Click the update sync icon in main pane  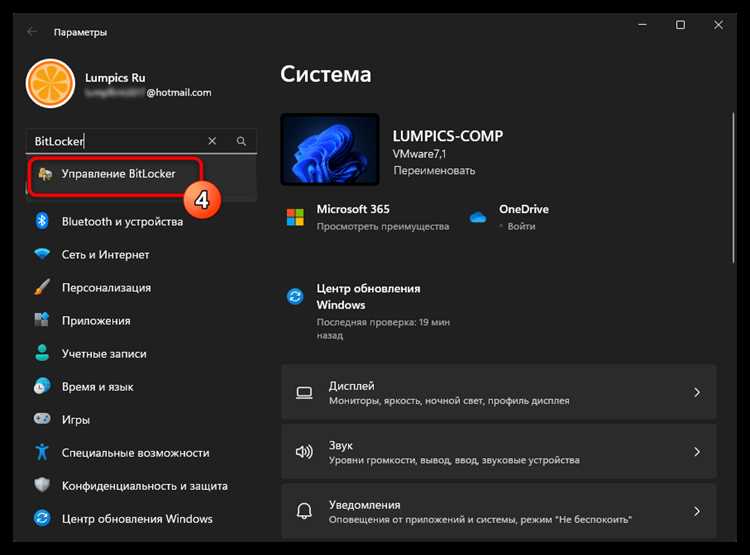[295, 296]
